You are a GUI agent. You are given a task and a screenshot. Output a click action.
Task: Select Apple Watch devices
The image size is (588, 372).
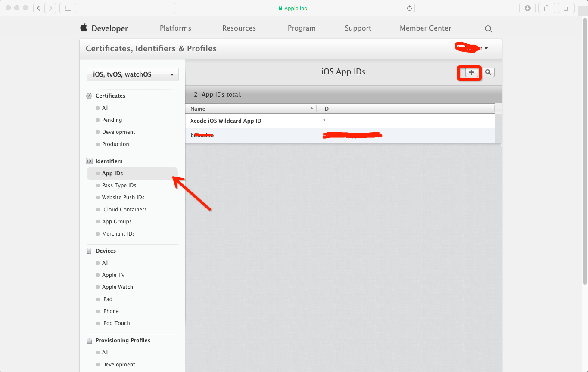point(118,287)
